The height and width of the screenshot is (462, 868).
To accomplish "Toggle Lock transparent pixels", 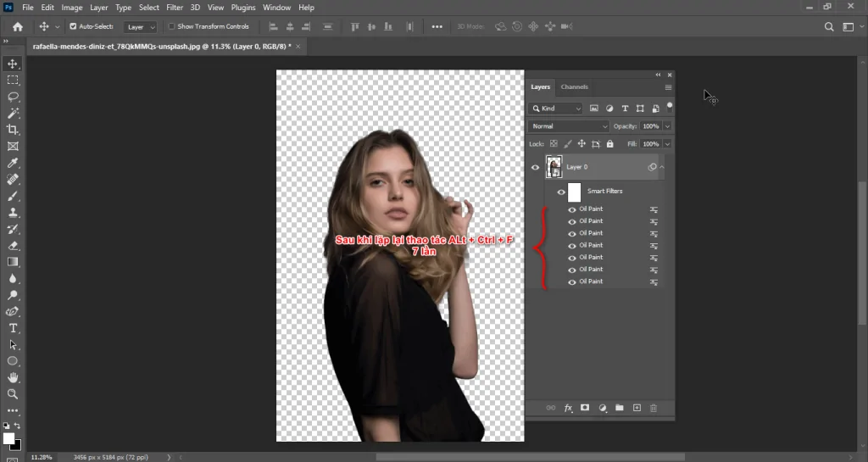I will (554, 144).
